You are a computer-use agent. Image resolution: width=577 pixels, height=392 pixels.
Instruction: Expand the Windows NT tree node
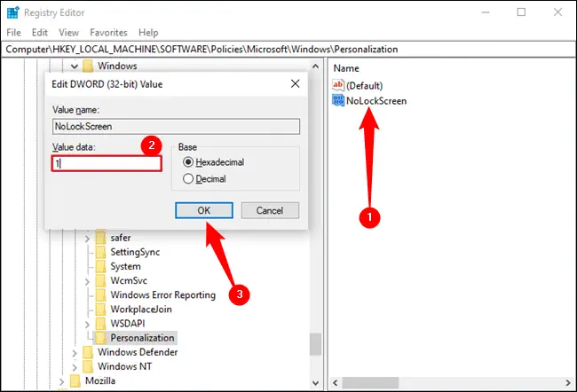click(x=75, y=368)
